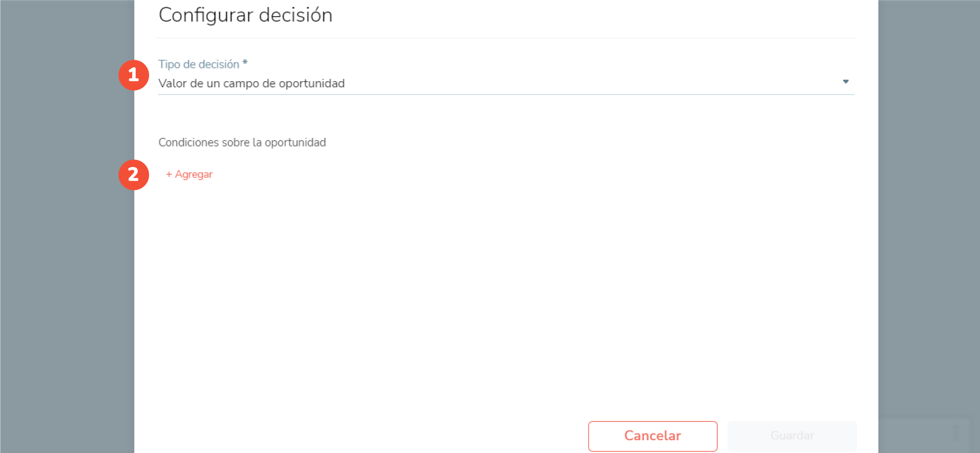Click the blurred three-dot menu behind the overlay
The image size is (980, 453).
point(955,434)
